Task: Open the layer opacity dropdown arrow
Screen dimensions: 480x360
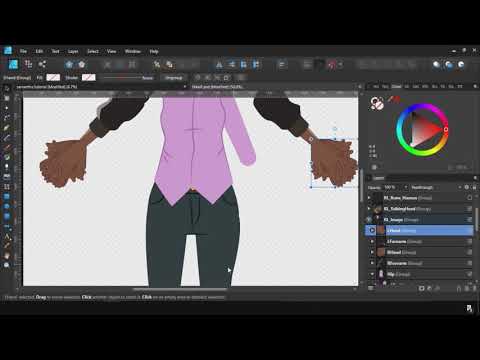Action: (x=406, y=187)
